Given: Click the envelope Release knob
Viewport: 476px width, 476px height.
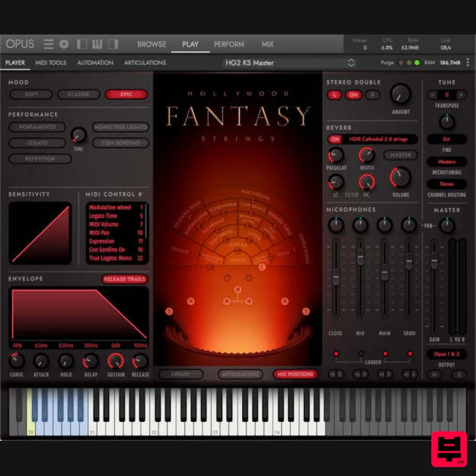Looking at the screenshot, I should click(x=140, y=361).
